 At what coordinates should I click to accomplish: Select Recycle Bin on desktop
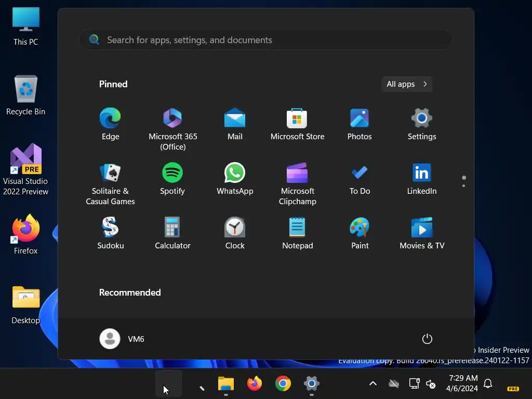tap(26, 96)
